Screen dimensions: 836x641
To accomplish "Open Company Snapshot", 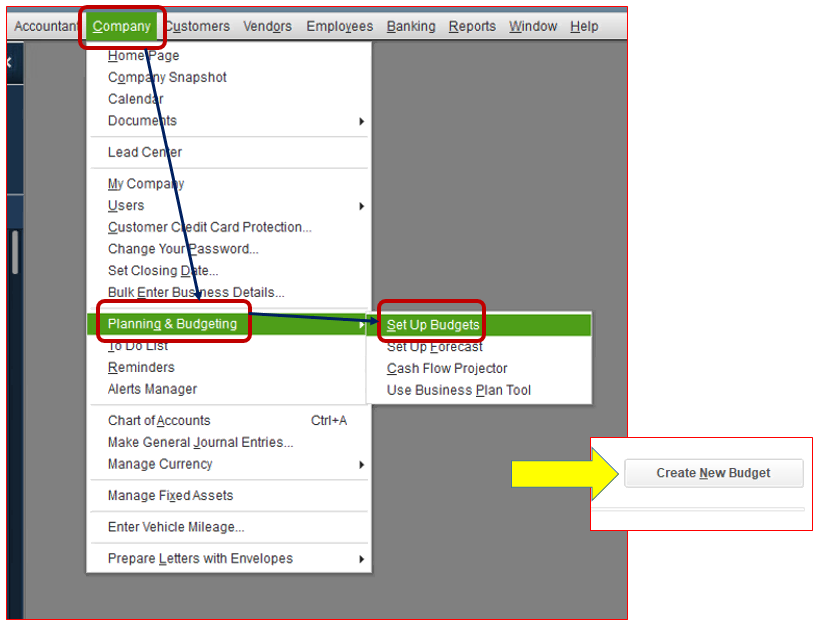I will (x=229, y=77).
